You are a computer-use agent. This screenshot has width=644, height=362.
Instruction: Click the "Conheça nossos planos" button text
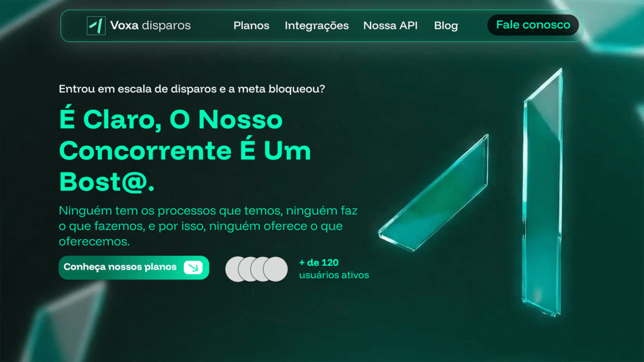coord(120,267)
